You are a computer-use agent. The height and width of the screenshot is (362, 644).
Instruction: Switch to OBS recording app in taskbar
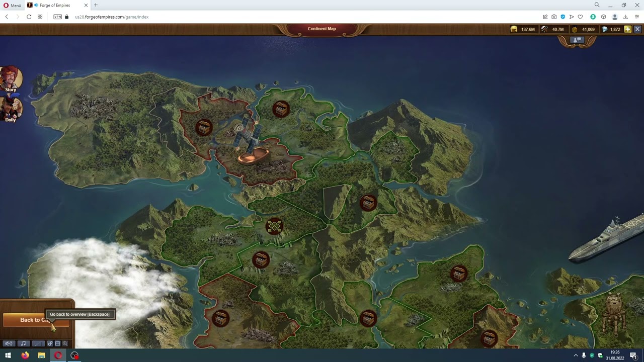74,355
